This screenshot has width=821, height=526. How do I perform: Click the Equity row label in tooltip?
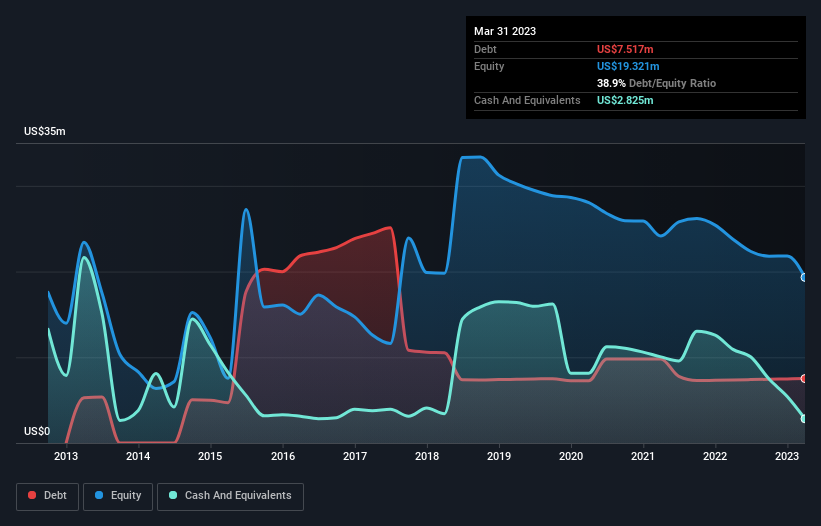[x=489, y=66]
